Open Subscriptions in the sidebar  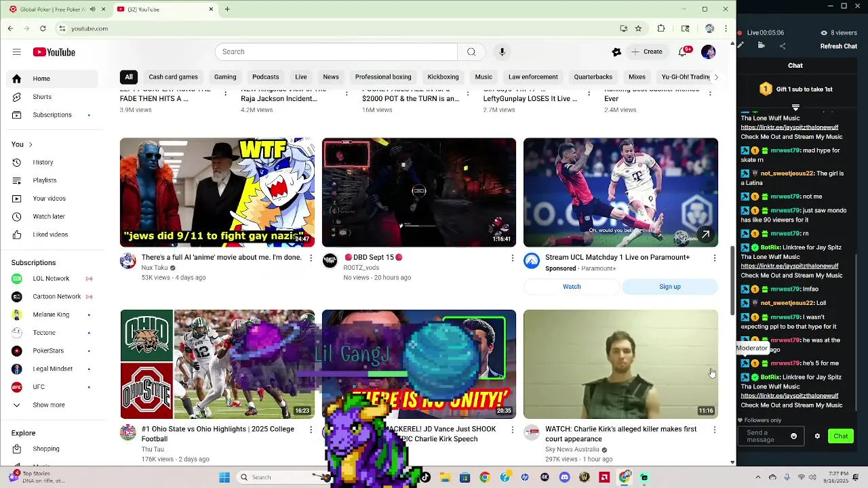(x=52, y=115)
